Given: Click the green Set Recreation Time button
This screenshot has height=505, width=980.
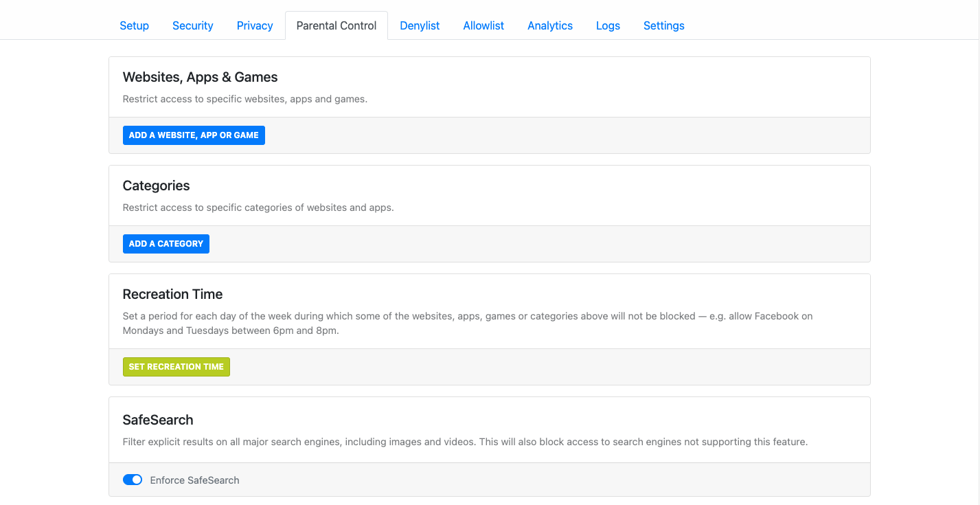Looking at the screenshot, I should click(x=176, y=367).
